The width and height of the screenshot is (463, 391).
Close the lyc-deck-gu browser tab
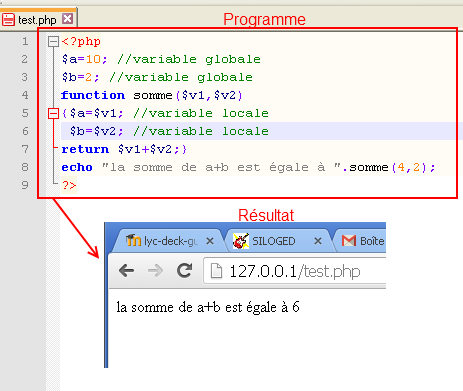pyautogui.click(x=210, y=241)
